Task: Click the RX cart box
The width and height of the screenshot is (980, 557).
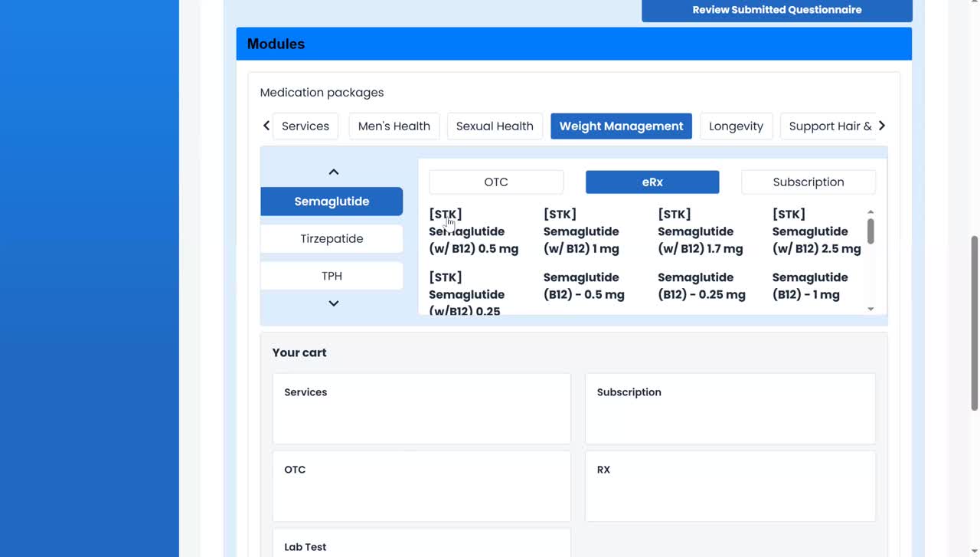Action: [x=730, y=486]
